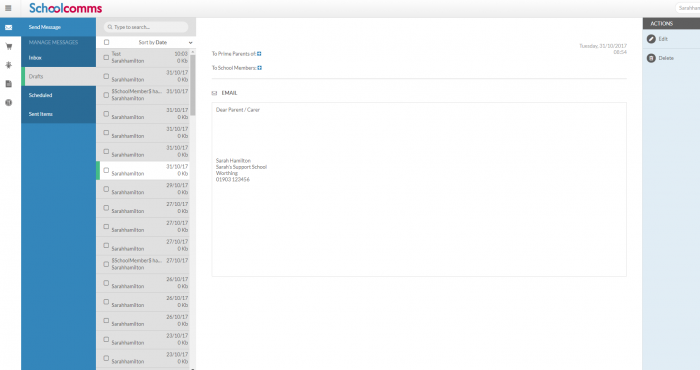This screenshot has height=370, width=700.
Task: Open the Scheduled folder
Action: pyautogui.click(x=58, y=96)
